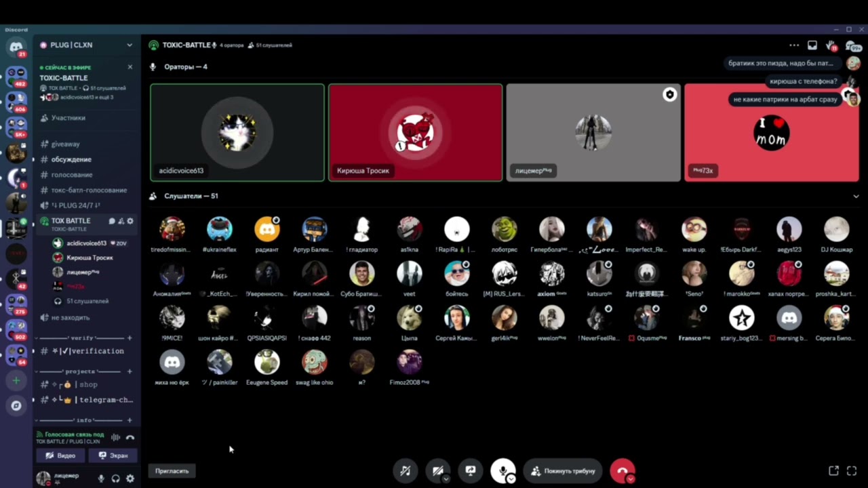This screenshot has height=488, width=868.
Task: Open disconnect options arrow on red button
Action: [x=631, y=479]
